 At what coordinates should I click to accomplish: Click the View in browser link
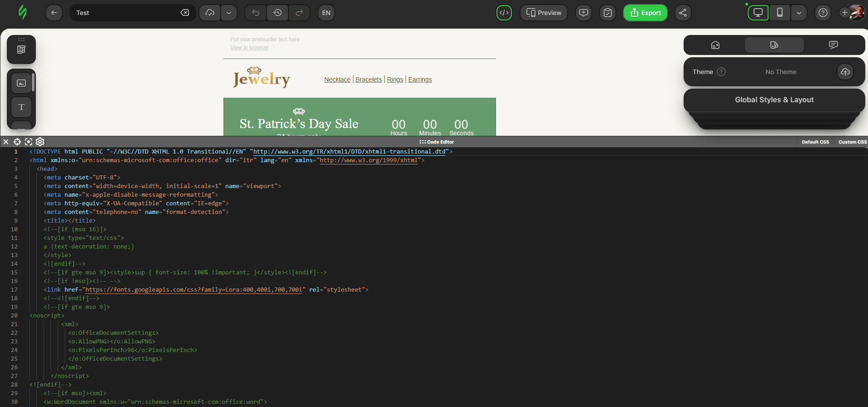249,48
